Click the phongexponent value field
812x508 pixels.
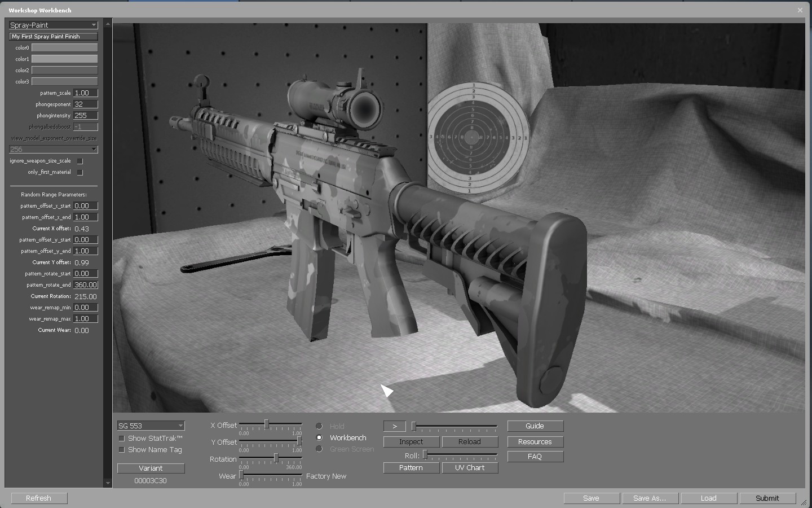86,104
